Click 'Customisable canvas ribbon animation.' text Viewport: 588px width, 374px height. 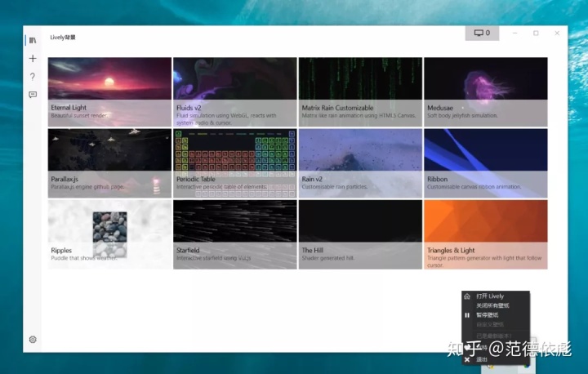pos(474,187)
